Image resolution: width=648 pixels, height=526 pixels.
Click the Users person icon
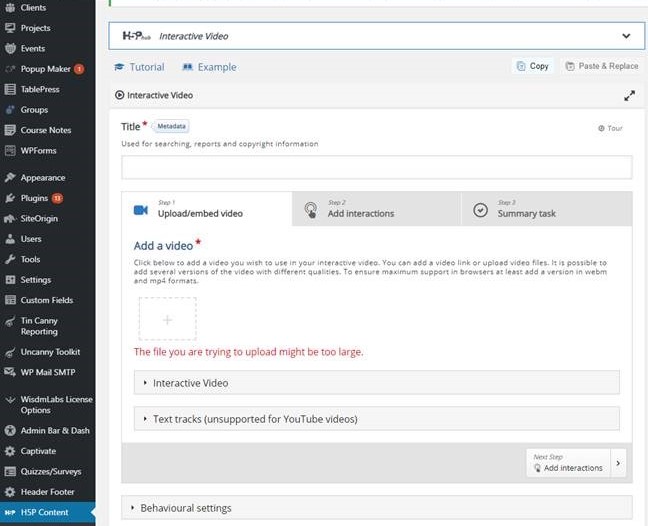pos(10,239)
